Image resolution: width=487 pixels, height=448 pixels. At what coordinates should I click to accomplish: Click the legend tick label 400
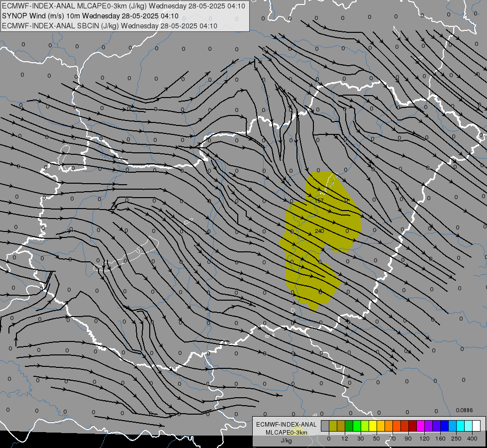pyautogui.click(x=472, y=439)
